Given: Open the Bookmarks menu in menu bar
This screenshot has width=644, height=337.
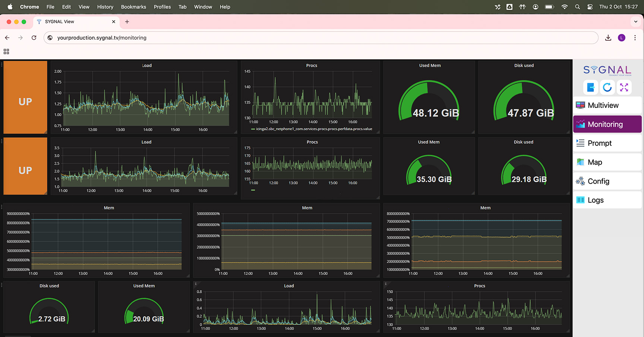Looking at the screenshot, I should click(x=133, y=7).
